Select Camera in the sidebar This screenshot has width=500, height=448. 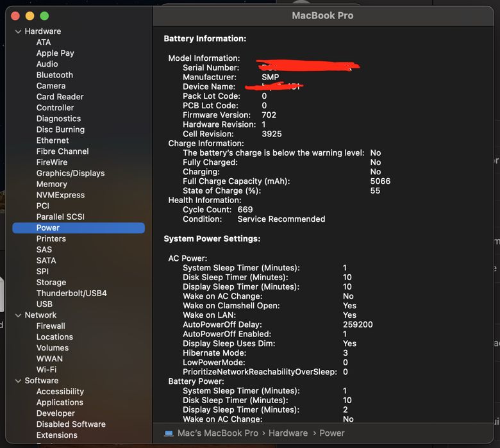pyautogui.click(x=51, y=86)
